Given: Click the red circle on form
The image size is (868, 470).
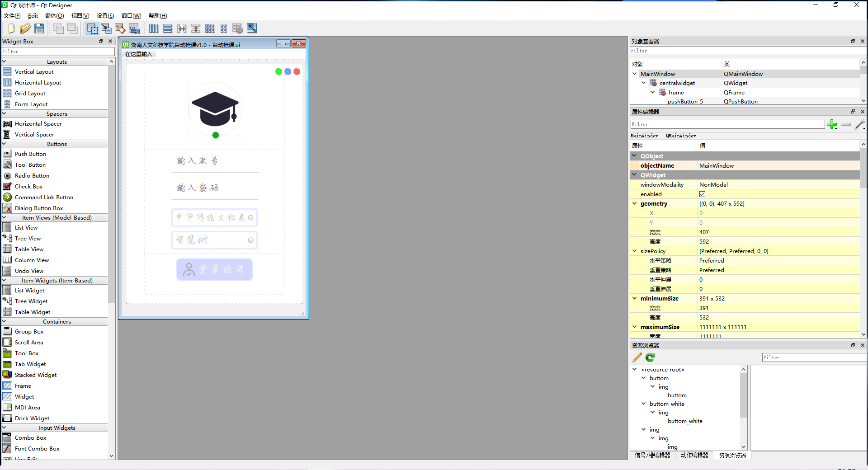Looking at the screenshot, I should click(x=297, y=72).
